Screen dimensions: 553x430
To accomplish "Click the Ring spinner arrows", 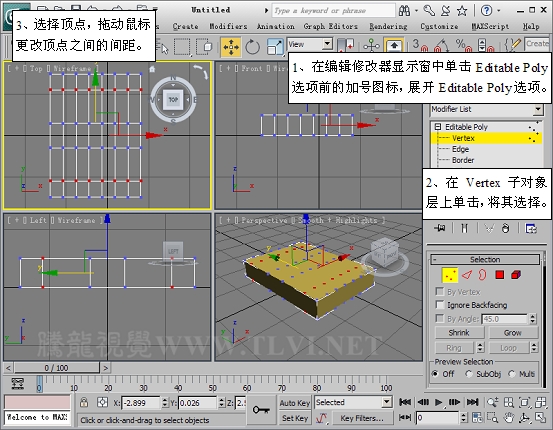I will tap(480, 347).
